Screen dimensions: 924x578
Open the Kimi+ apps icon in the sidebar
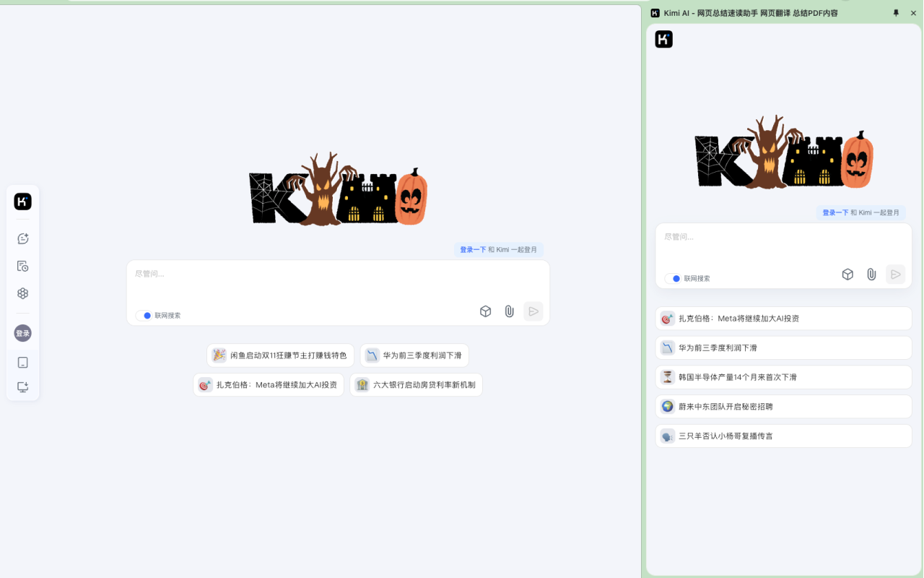pos(23,293)
